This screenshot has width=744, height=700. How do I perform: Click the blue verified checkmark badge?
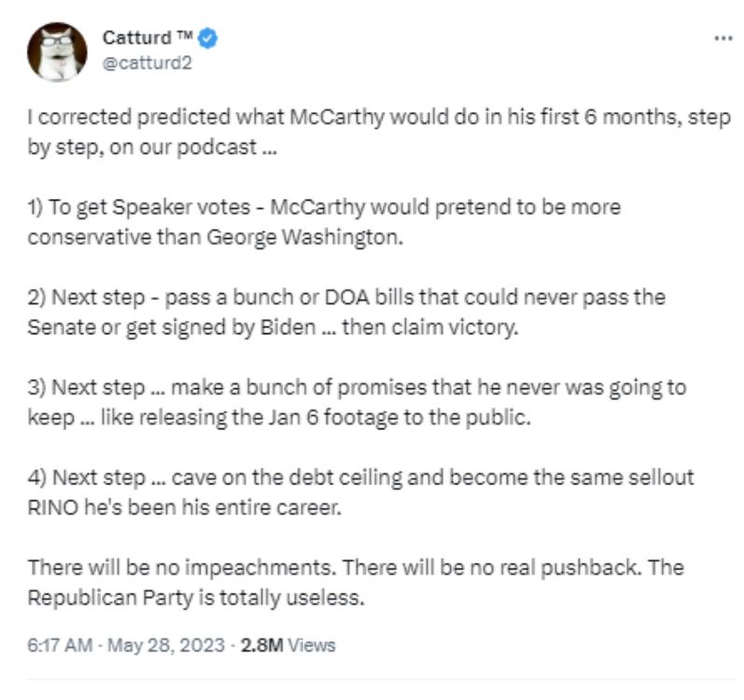coord(207,38)
